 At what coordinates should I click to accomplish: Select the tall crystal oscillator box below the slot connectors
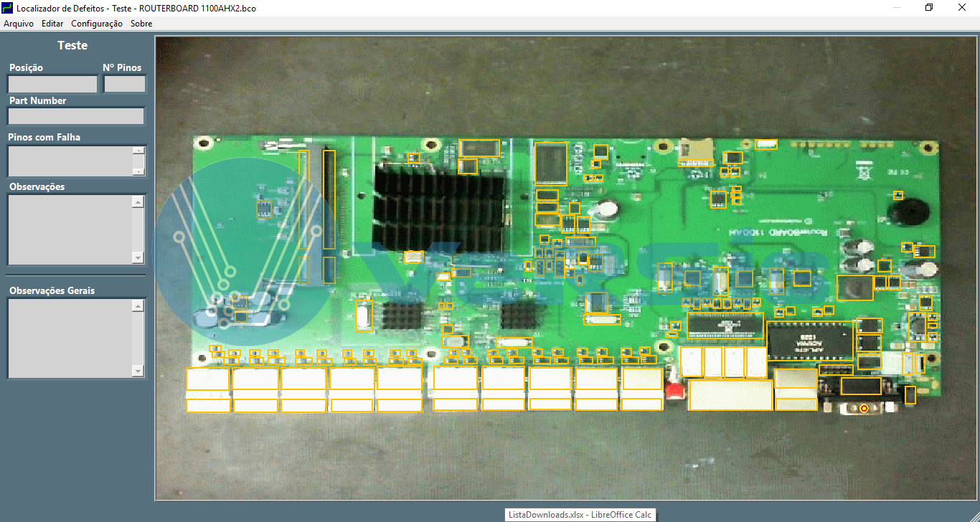(x=364, y=315)
